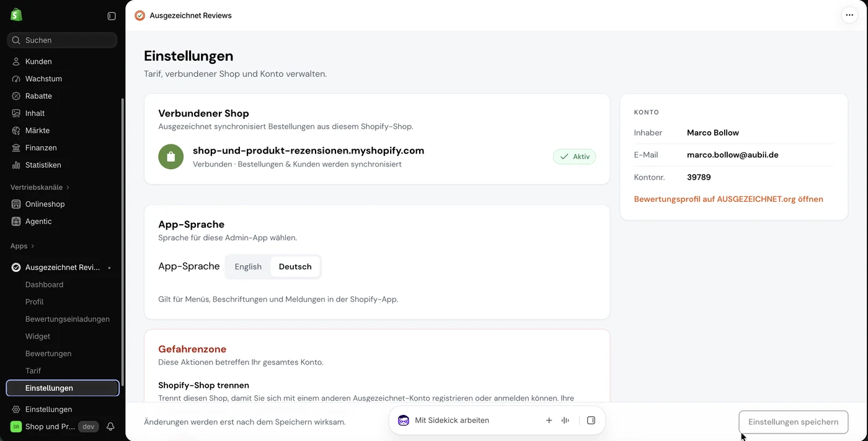Click the Aktiv status badge
The height and width of the screenshot is (441, 868).
tap(574, 157)
